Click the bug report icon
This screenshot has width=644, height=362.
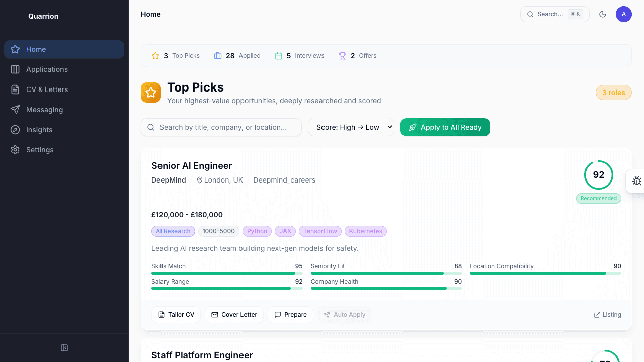(636, 181)
